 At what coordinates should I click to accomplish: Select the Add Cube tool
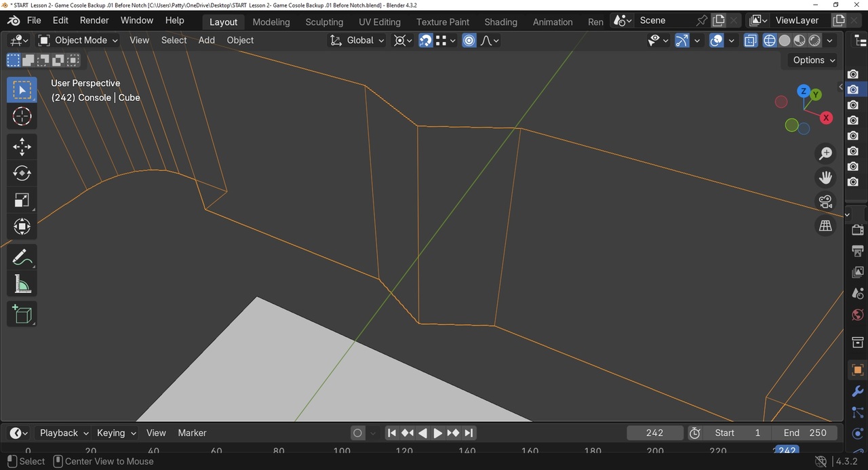tap(22, 314)
